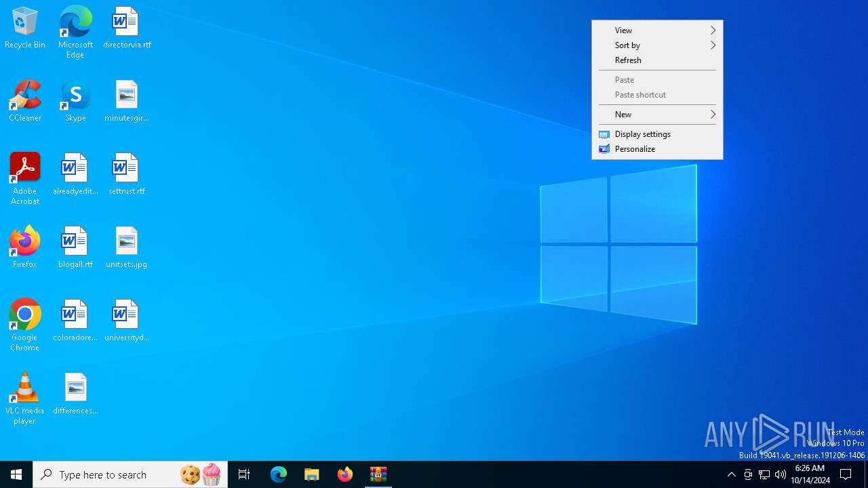868x488 pixels.
Task: Select the Firefox desktop shortcut
Action: tap(25, 248)
